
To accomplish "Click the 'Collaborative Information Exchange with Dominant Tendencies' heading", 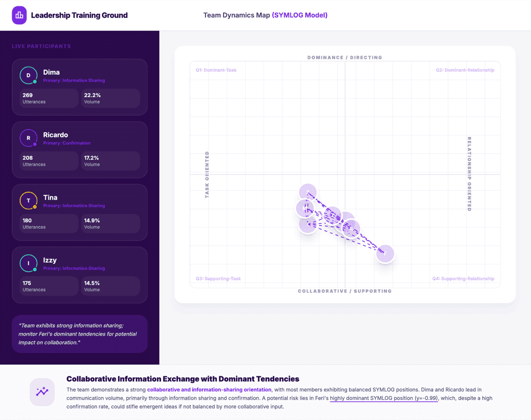I will (x=183, y=379).
